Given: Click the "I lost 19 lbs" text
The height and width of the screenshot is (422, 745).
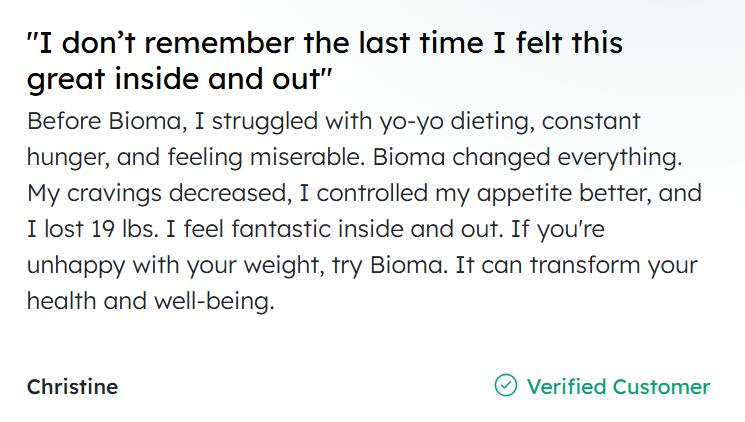Looking at the screenshot, I should tap(93, 229).
